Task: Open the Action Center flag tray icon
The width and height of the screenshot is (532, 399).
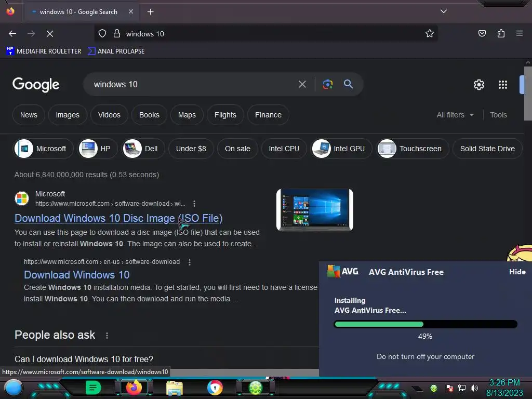Action: (x=449, y=388)
